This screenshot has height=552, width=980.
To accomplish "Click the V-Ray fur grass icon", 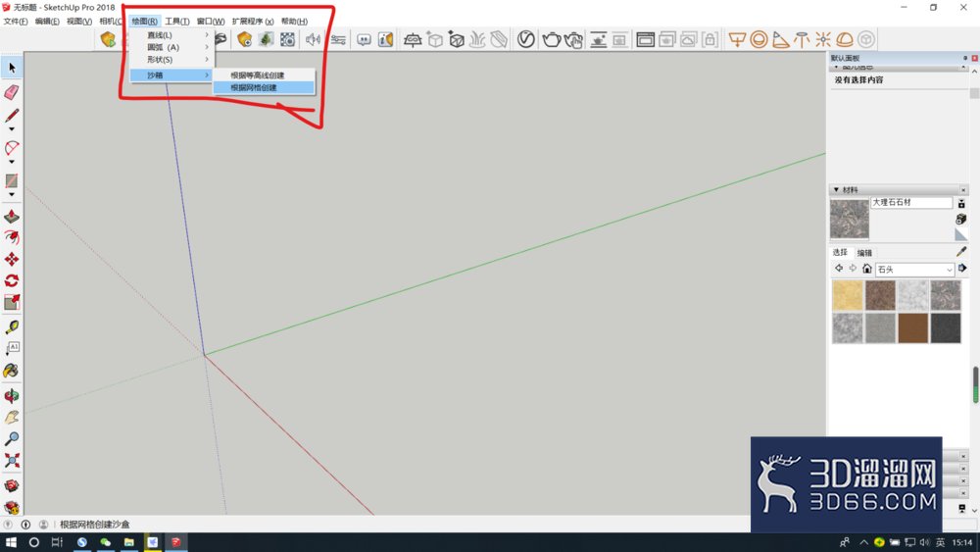I will 477,40.
